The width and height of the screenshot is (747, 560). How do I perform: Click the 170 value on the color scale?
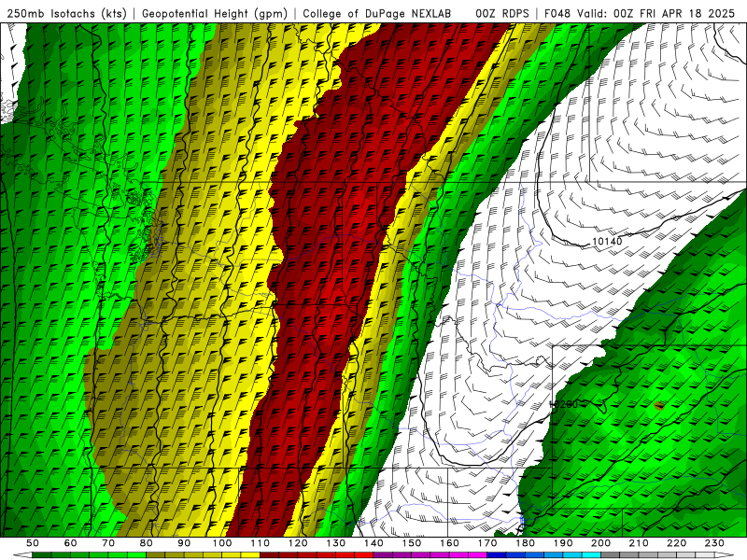[487, 543]
